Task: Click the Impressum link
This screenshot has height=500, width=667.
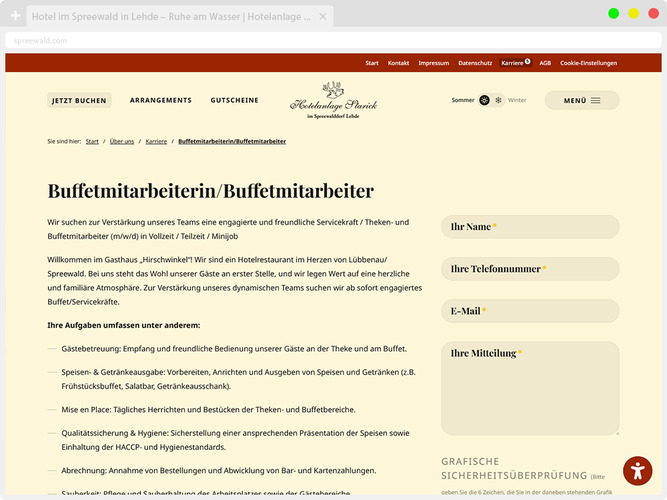Action: [433, 63]
